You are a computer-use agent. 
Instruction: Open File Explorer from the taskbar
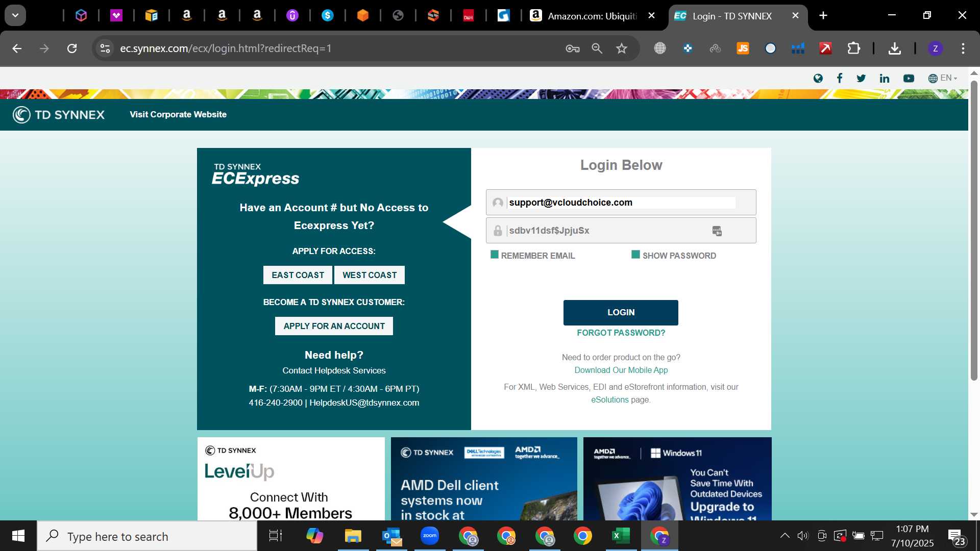coord(353,536)
